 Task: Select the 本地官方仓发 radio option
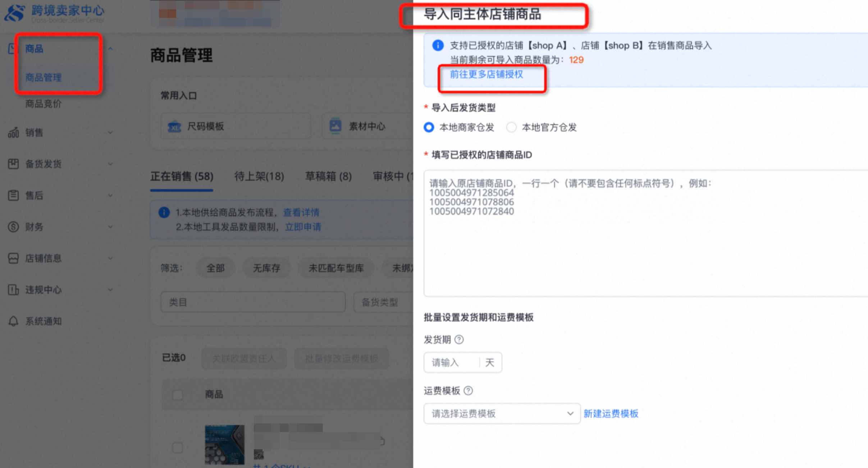click(511, 127)
